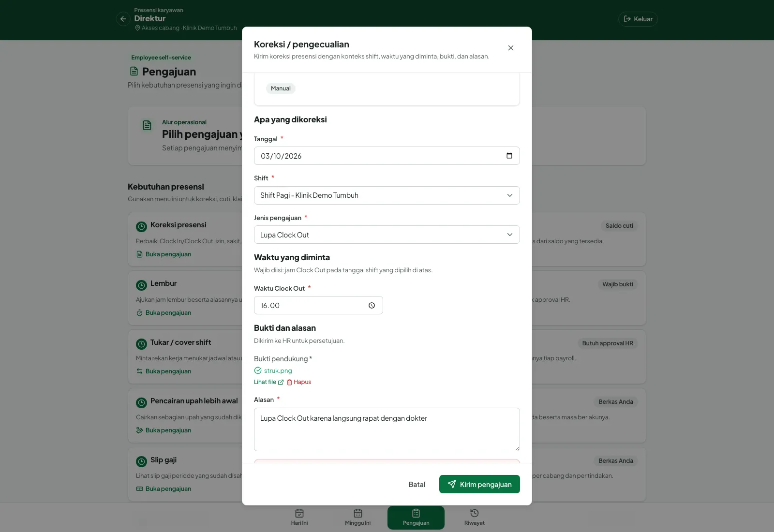Click the Kirim pengajuan button
Image resolution: width=774 pixels, height=532 pixels.
479,484
